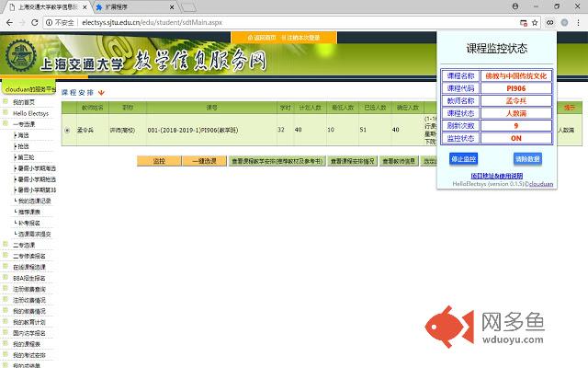Click the grey round extension icon in toolbar
This screenshot has height=368, width=588.
point(564,22)
